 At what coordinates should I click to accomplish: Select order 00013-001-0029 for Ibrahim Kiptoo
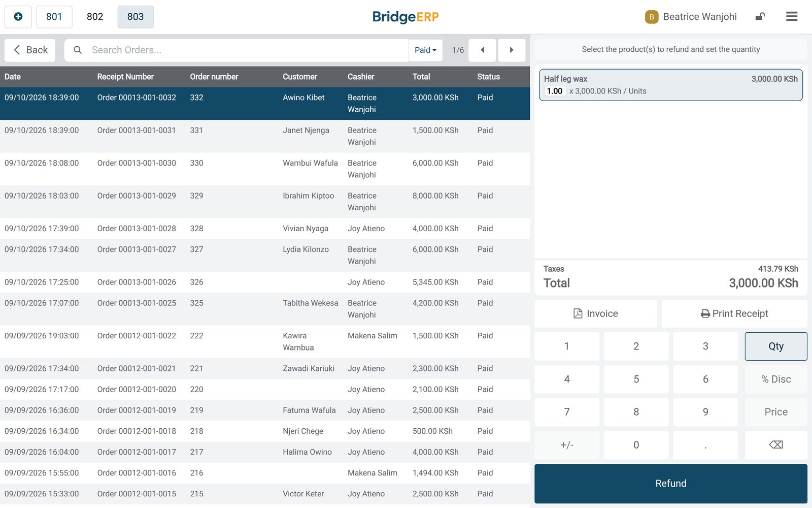pyautogui.click(x=265, y=202)
